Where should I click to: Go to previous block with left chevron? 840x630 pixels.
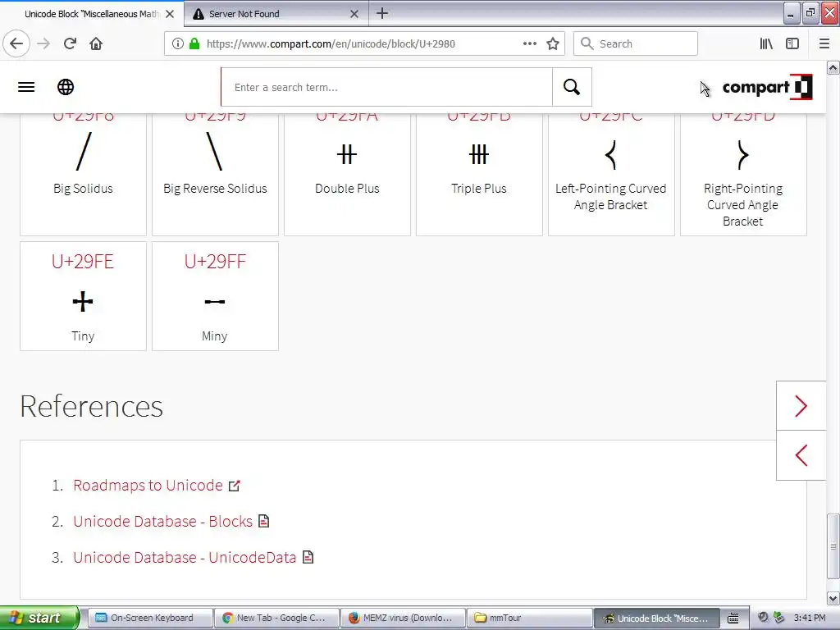click(x=801, y=455)
